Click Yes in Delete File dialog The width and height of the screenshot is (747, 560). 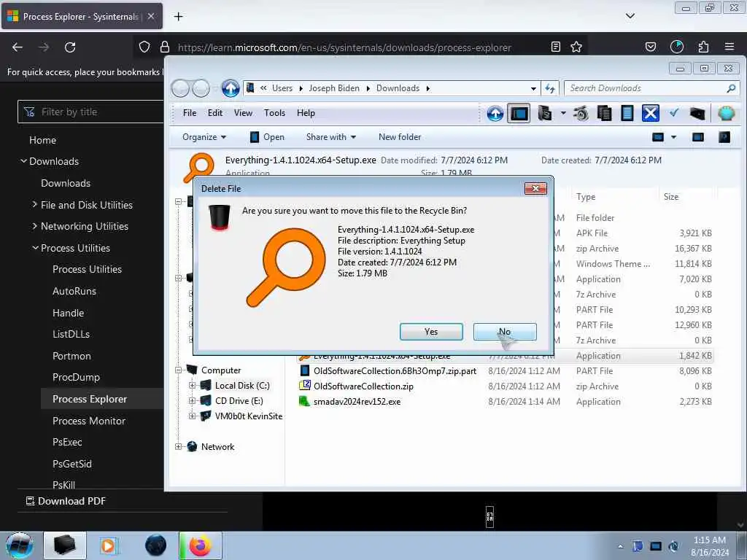431,332
